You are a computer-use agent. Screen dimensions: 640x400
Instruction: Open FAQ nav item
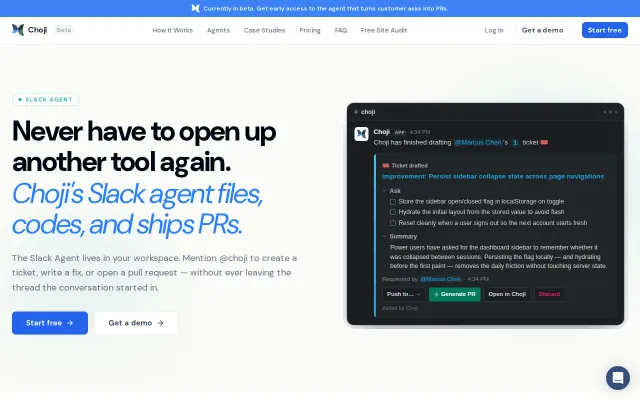tap(341, 30)
